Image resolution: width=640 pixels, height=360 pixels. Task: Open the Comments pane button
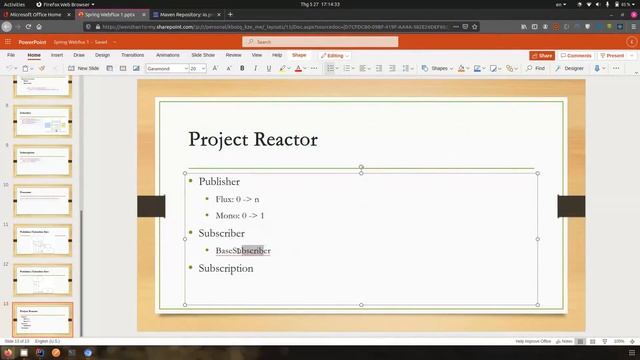point(576,56)
